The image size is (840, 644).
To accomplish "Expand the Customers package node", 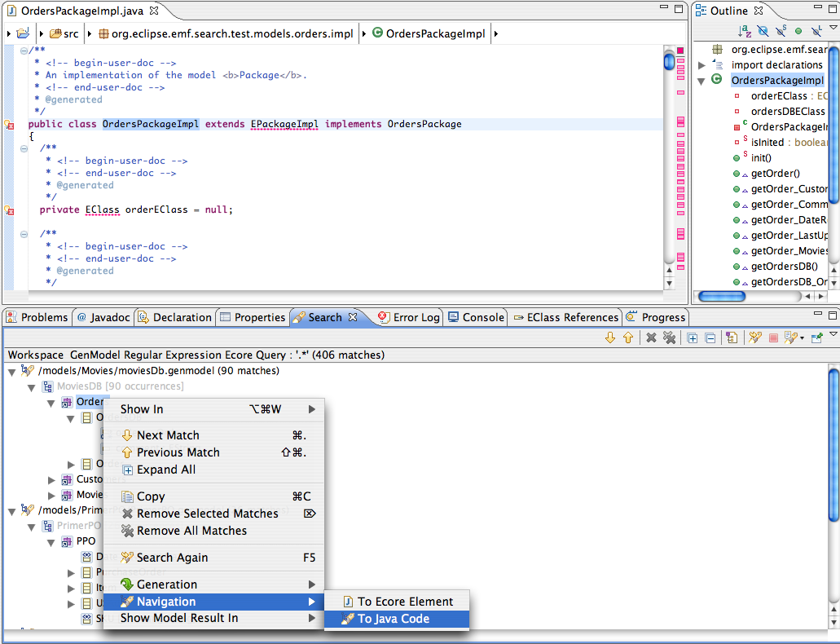I will click(x=51, y=480).
